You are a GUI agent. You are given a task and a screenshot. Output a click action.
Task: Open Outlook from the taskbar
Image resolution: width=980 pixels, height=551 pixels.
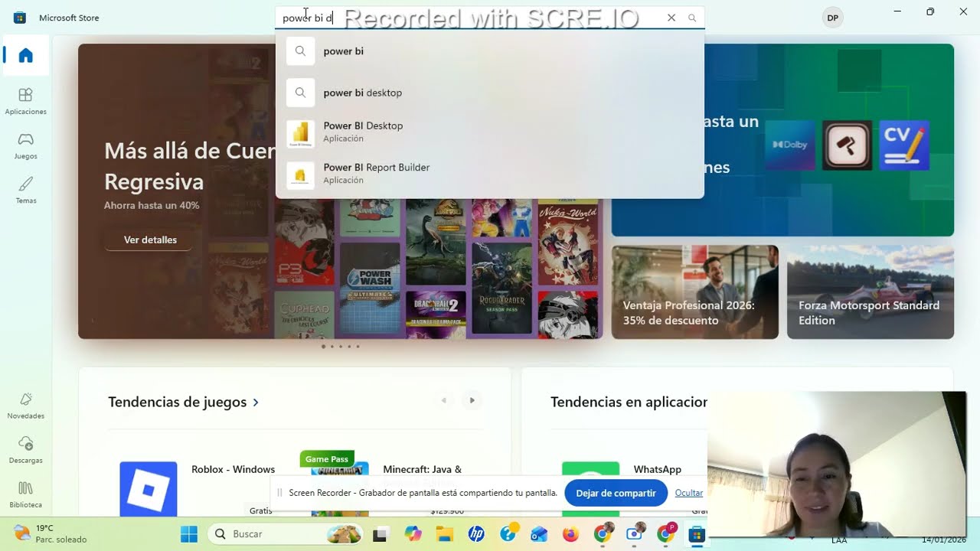[x=540, y=534]
